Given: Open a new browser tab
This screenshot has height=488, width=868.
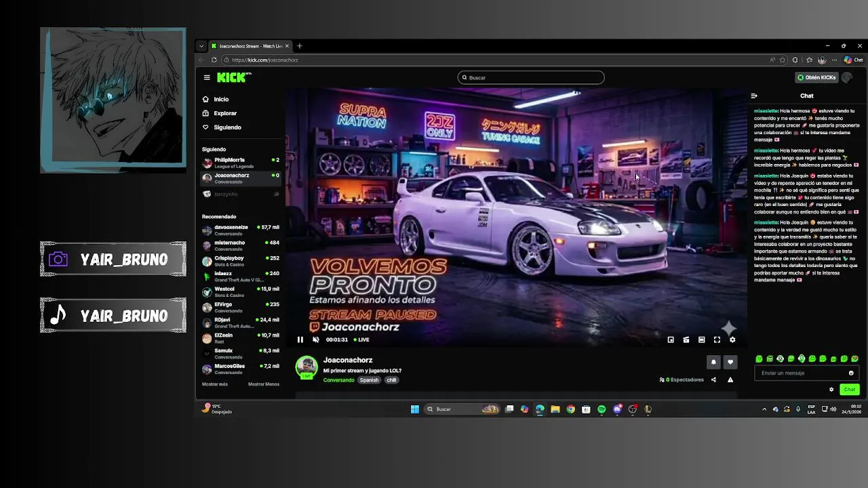Looking at the screenshot, I should click(x=299, y=46).
